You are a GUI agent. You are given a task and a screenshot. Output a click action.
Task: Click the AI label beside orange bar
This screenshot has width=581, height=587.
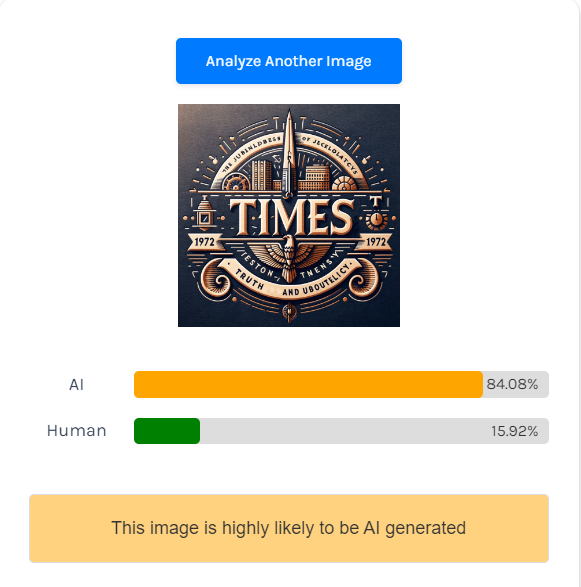(76, 384)
